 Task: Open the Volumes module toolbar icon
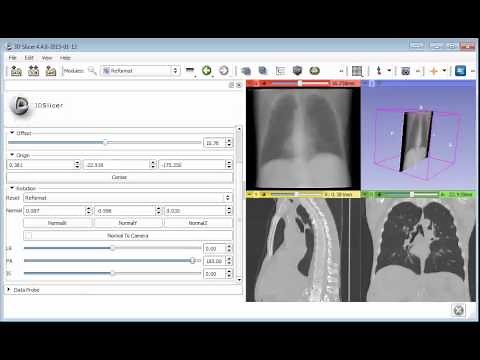pos(246,71)
